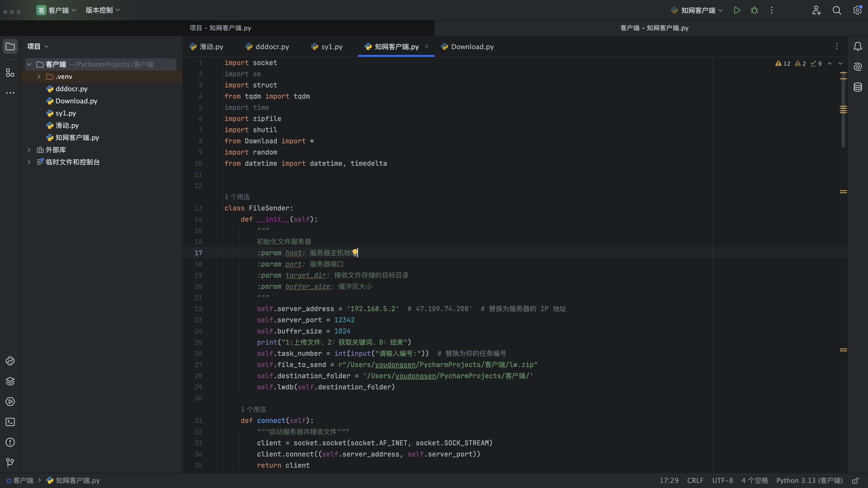Switch to the Download.py tab

(x=468, y=46)
